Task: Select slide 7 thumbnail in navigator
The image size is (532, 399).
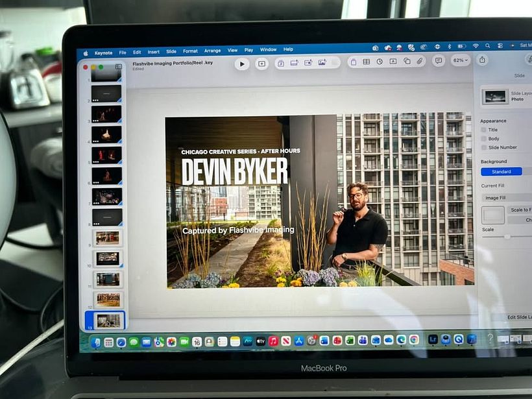Action: [107, 197]
